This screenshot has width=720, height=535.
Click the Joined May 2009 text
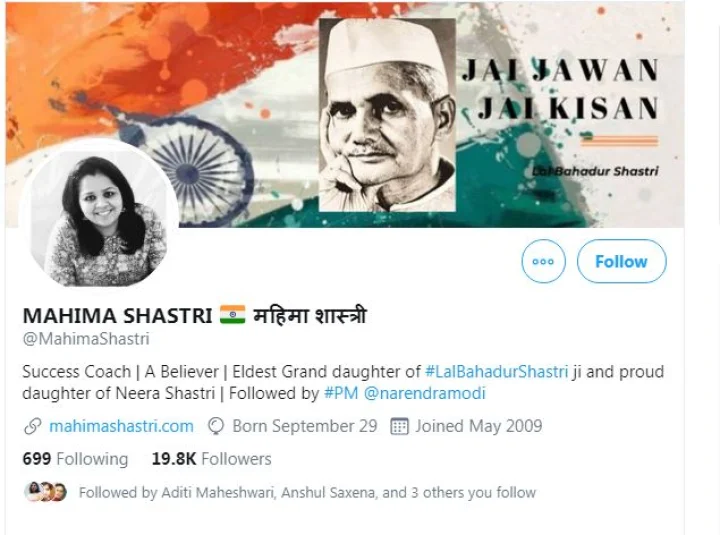pyautogui.click(x=479, y=426)
